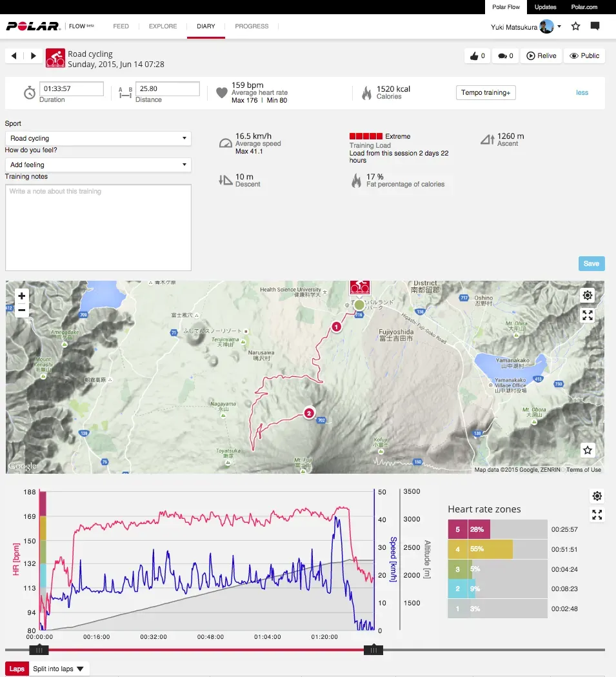This screenshot has width=616, height=677.
Task: Click the star favorites icon in header
Action: (575, 26)
